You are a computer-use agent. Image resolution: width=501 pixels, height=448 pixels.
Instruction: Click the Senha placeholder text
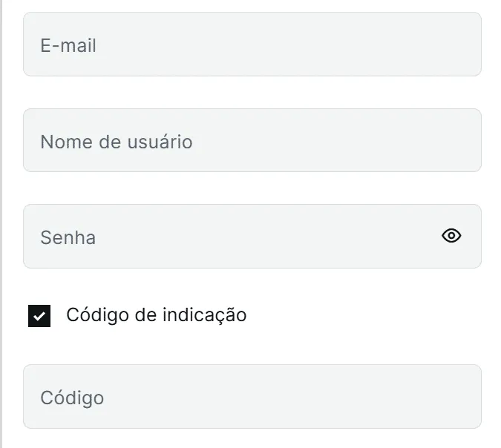(68, 238)
